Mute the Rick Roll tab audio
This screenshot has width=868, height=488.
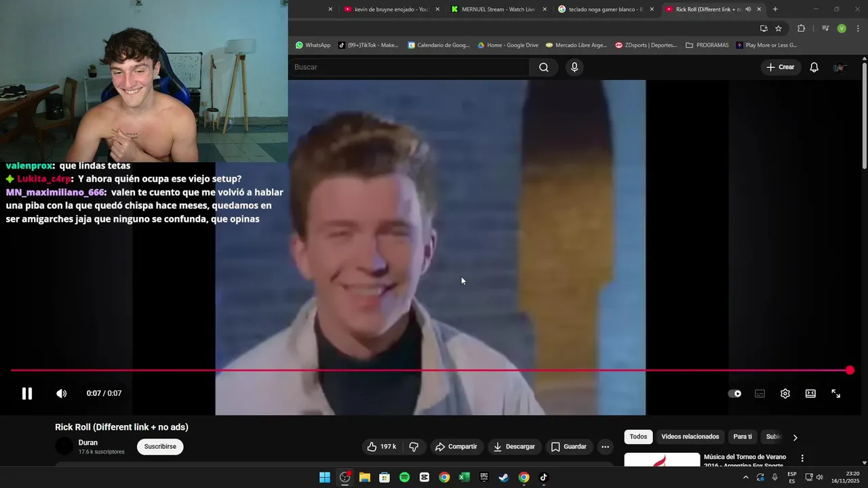pyautogui.click(x=748, y=9)
